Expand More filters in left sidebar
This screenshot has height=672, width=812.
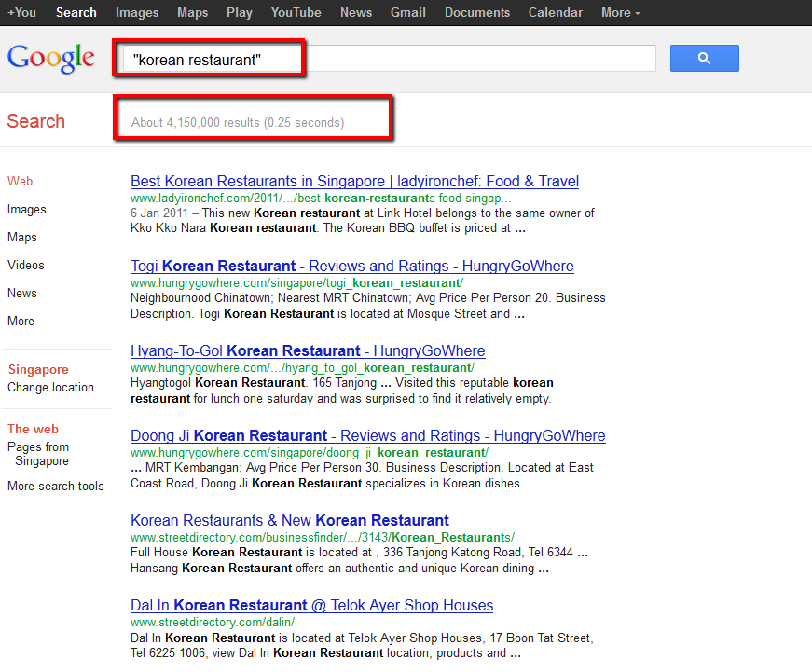[21, 321]
